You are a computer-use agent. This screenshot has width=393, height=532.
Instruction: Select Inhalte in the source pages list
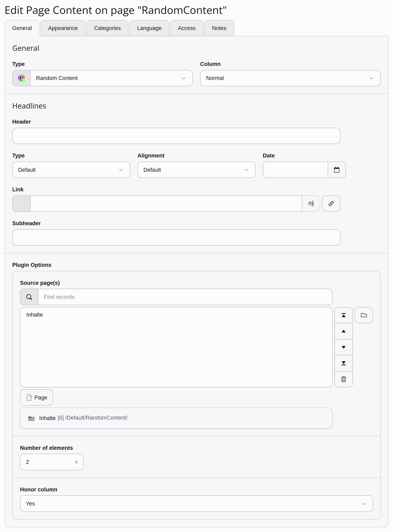coord(35,314)
